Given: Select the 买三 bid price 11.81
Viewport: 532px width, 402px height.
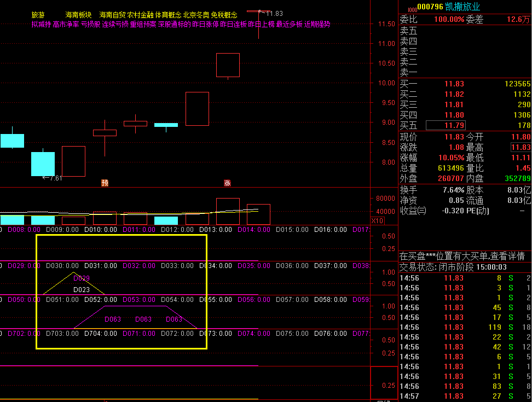Looking at the screenshot, I should [x=454, y=104].
